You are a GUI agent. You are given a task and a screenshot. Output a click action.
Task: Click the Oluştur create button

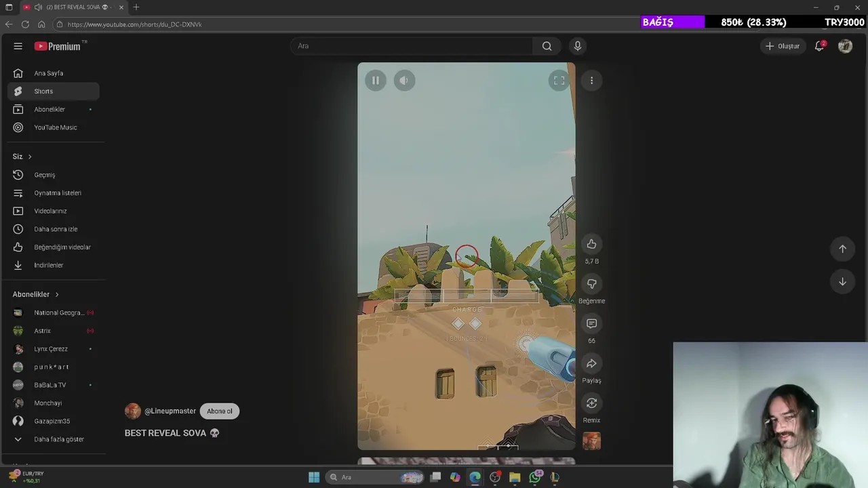(x=783, y=46)
